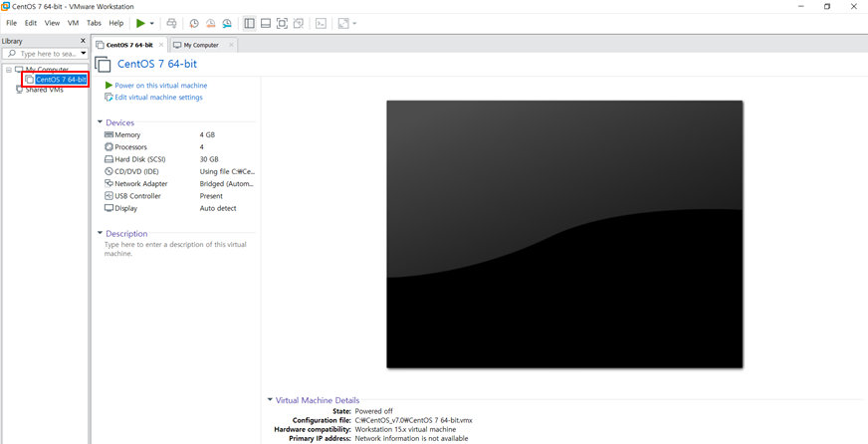Screen dimensions: 868x444
Task: Click the Processors CPU icon
Action: [108, 147]
